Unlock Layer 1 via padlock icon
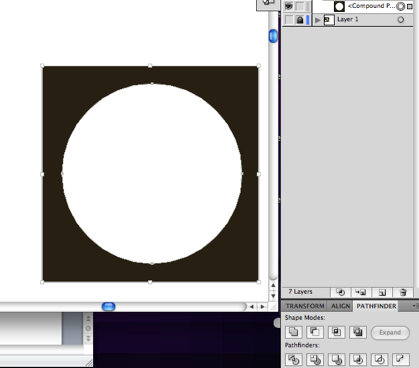419x368 pixels. (x=300, y=20)
